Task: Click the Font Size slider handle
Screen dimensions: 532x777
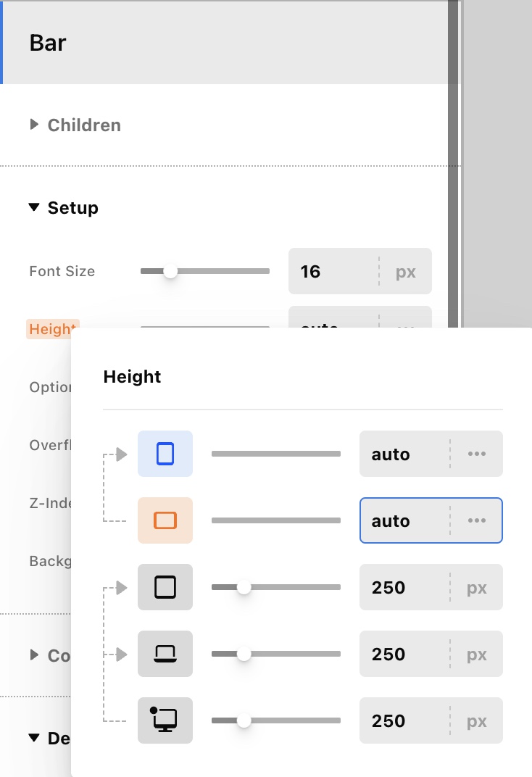Action: [x=170, y=272]
